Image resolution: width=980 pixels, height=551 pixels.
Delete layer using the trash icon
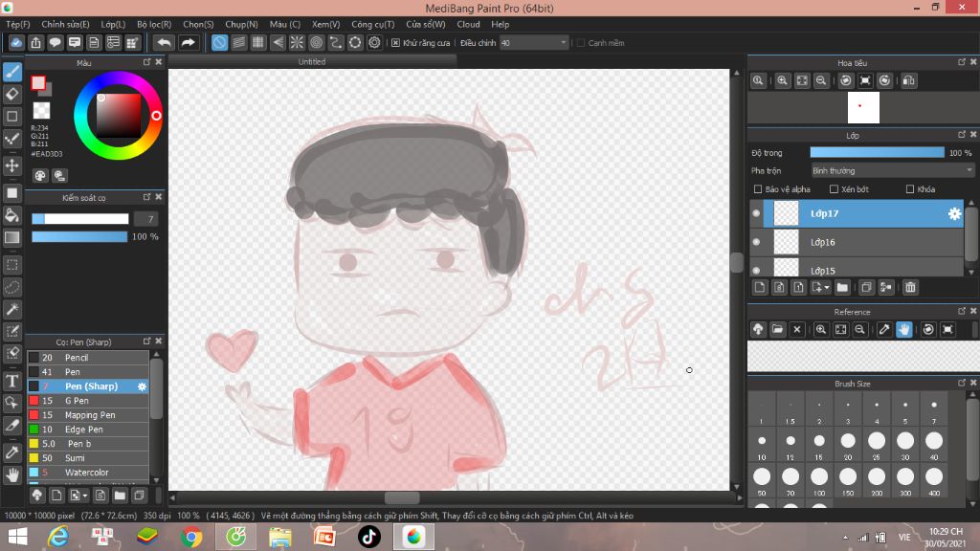910,287
